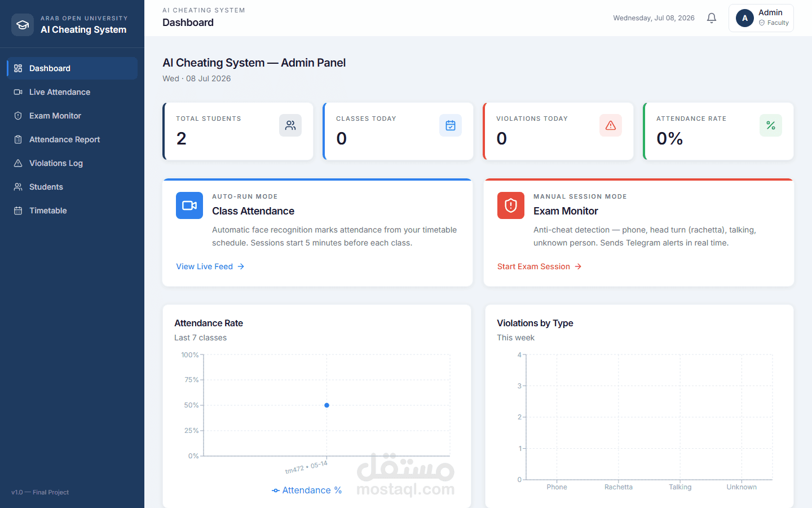Click the Attendance Rate percent icon
Screen dimensions: 812x508
pyautogui.click(x=771, y=125)
